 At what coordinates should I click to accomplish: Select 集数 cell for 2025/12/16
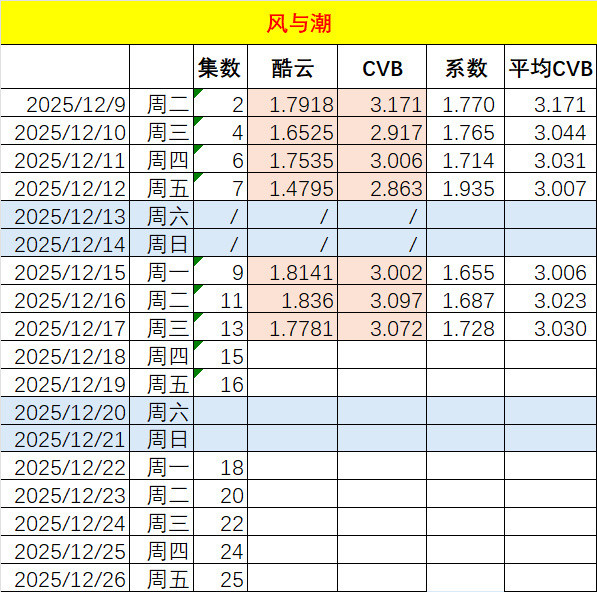[220, 299]
